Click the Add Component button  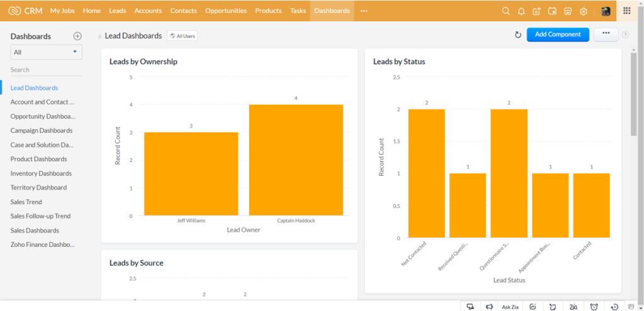pyautogui.click(x=558, y=35)
